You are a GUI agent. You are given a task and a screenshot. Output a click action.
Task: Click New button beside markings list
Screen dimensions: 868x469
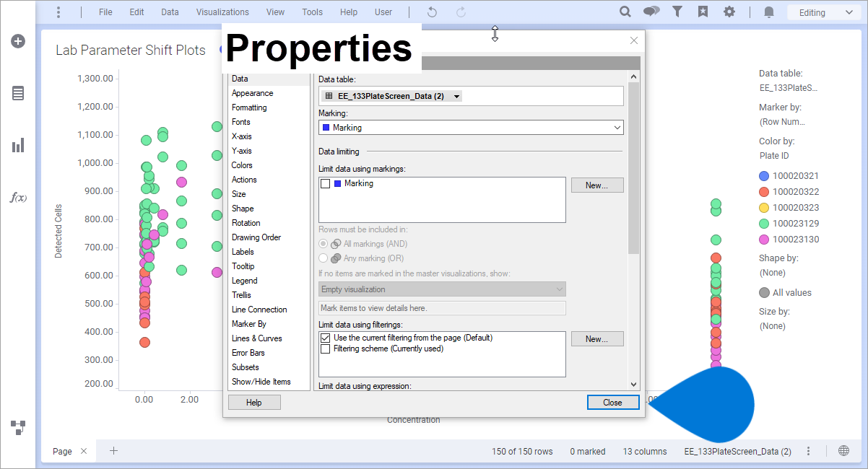point(597,185)
